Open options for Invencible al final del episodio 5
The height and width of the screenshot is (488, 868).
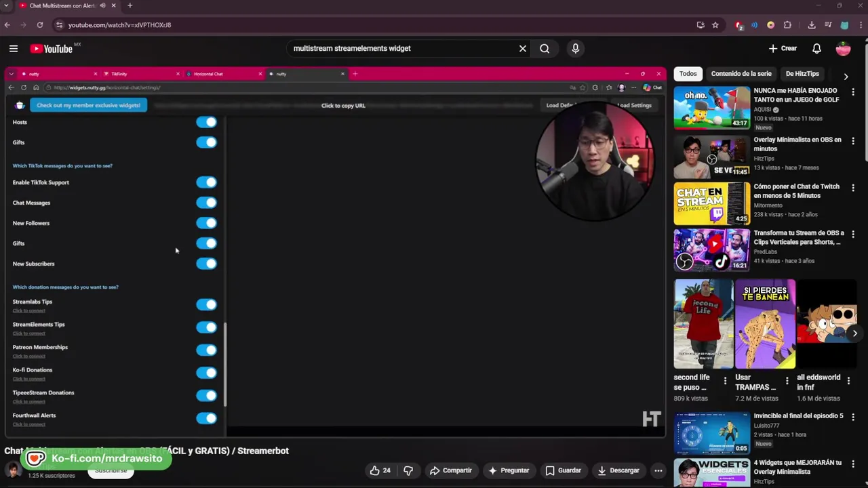[x=853, y=417]
